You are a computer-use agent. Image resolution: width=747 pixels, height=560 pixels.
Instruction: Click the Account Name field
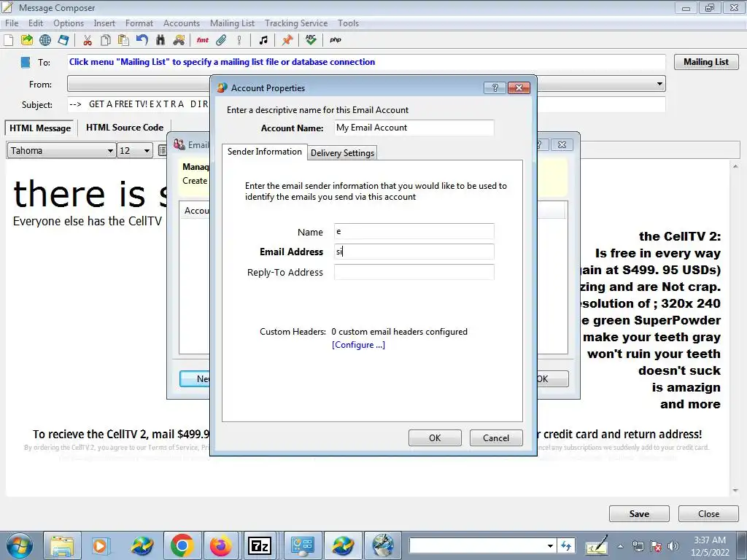coord(414,128)
